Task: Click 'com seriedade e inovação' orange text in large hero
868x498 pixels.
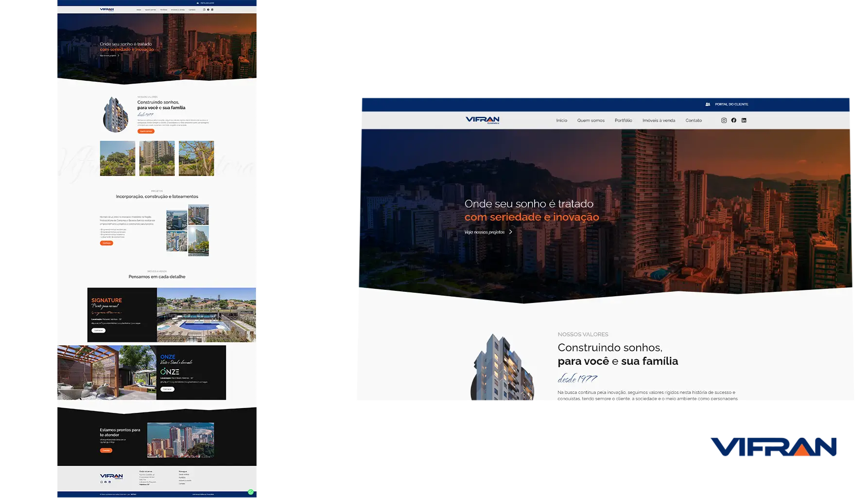Action: [x=532, y=217]
